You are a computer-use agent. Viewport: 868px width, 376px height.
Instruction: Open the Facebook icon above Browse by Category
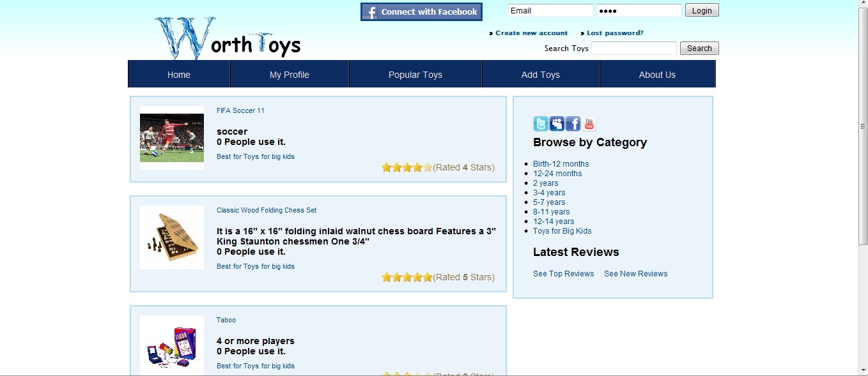(573, 124)
